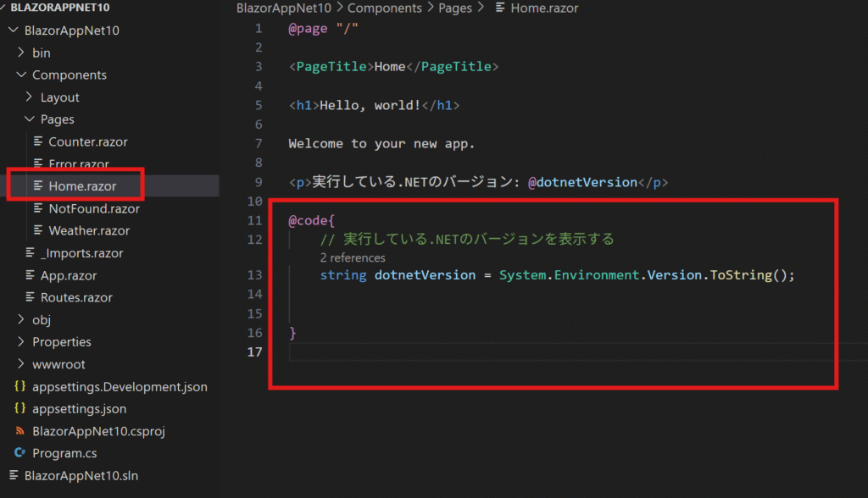Click the BlazorAppNet10.csproj feed icon
The height and width of the screenshot is (498, 868).
tap(20, 430)
